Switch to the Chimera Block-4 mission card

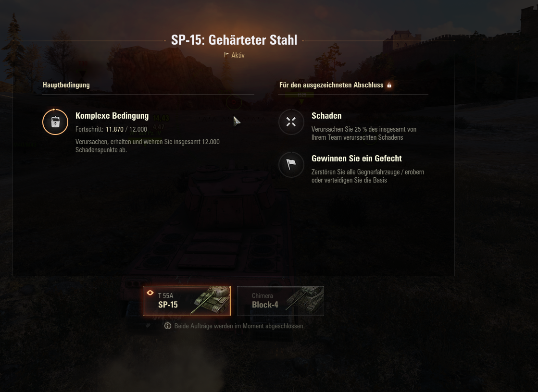pyautogui.click(x=280, y=301)
